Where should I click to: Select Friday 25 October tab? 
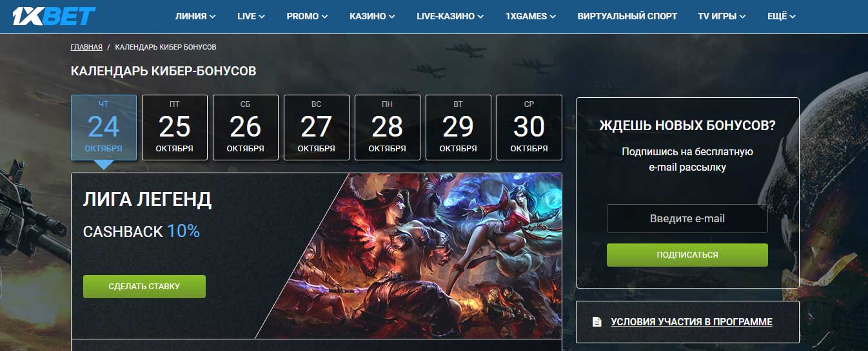point(175,128)
